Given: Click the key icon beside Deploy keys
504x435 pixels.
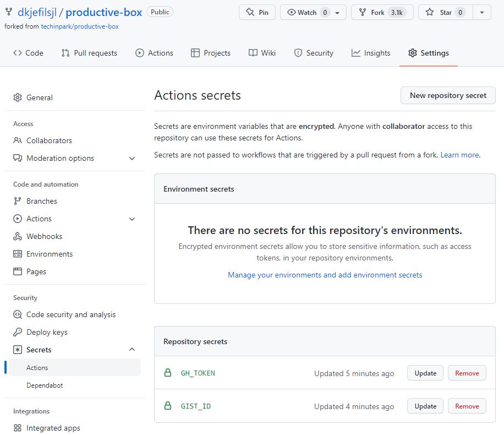Looking at the screenshot, I should [x=18, y=332].
